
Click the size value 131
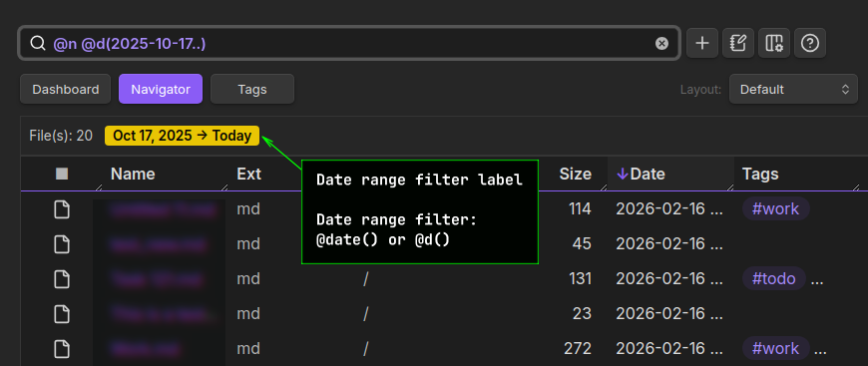pyautogui.click(x=580, y=279)
